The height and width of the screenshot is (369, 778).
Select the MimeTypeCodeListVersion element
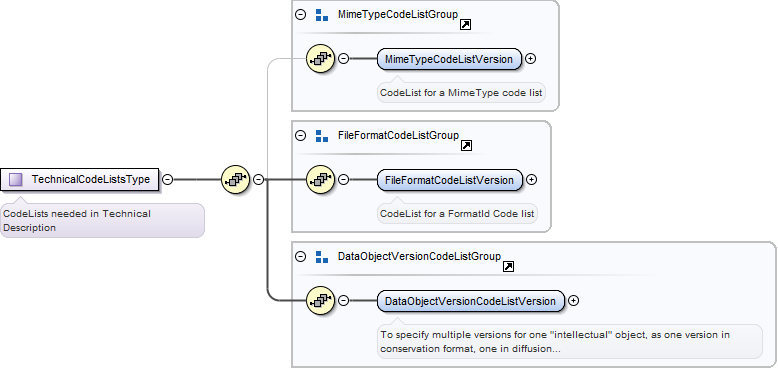pos(450,59)
